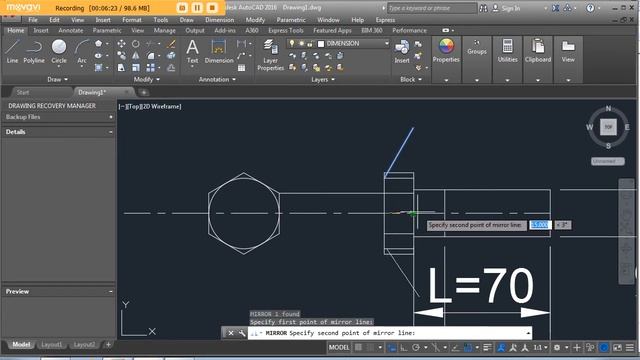Collapse the Preview section
This screenshot has width=640, height=360.
point(111,291)
